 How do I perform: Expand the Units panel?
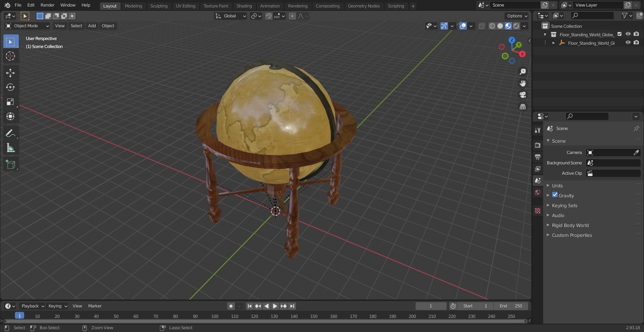click(557, 186)
